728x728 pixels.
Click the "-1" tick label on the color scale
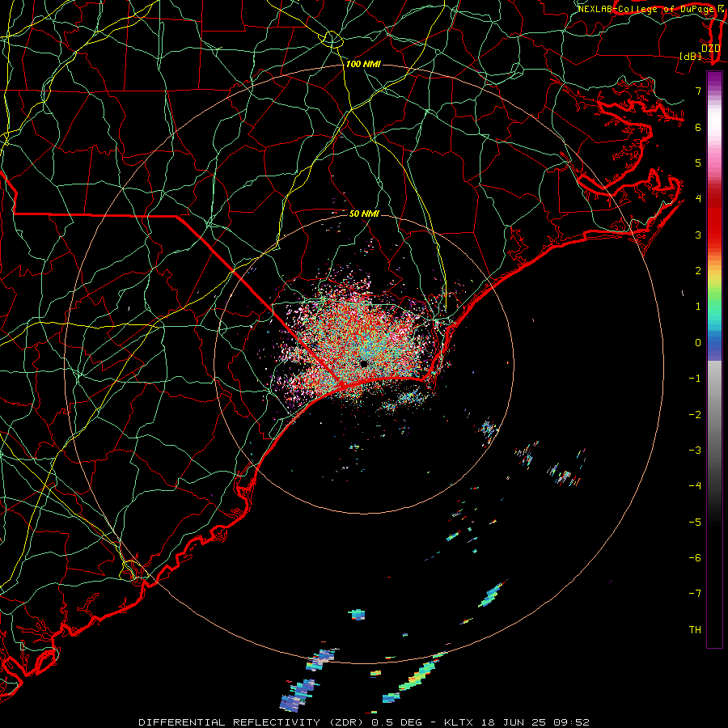coord(695,379)
